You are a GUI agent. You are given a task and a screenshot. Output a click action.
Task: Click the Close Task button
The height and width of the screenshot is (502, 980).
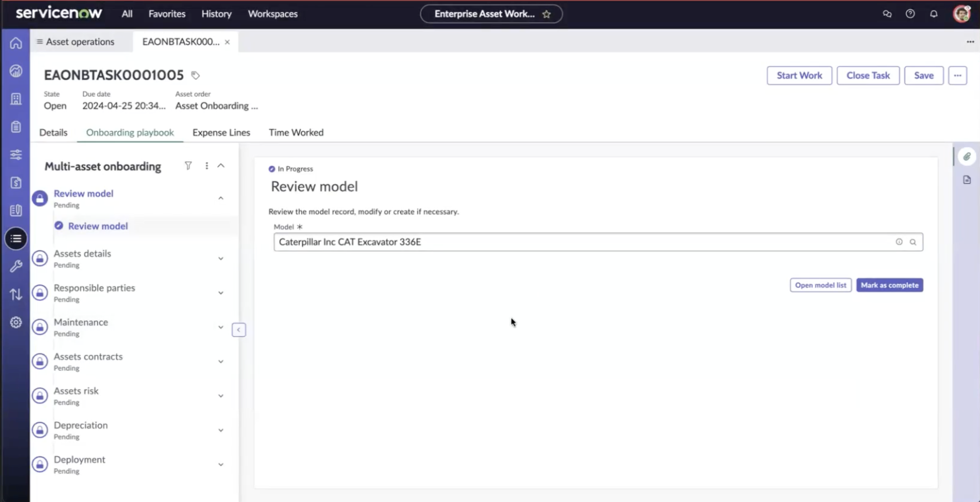tap(868, 75)
